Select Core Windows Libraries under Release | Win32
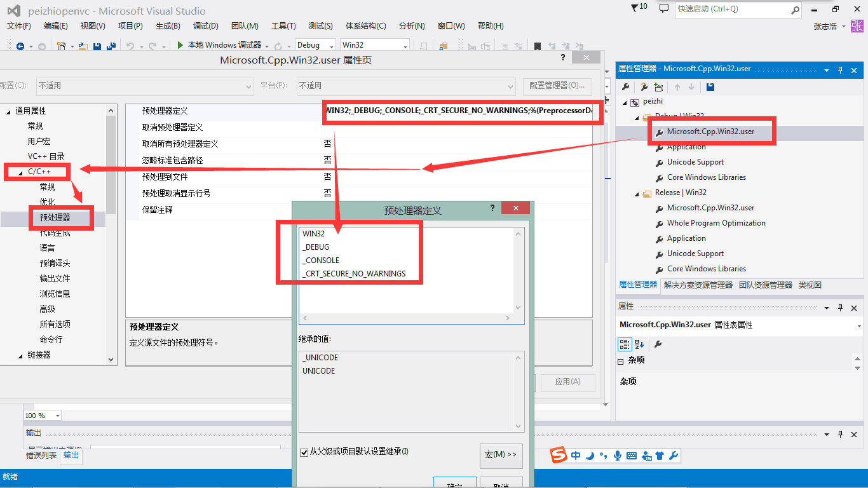The image size is (868, 488). point(707,269)
